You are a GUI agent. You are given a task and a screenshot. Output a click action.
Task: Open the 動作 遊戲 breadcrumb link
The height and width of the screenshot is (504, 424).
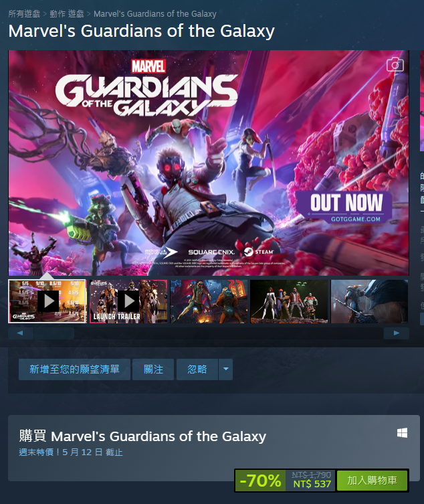(x=67, y=14)
